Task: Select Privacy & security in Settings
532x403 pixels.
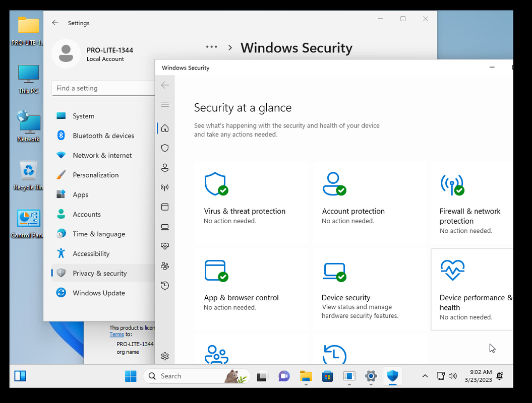Action: pyautogui.click(x=103, y=273)
